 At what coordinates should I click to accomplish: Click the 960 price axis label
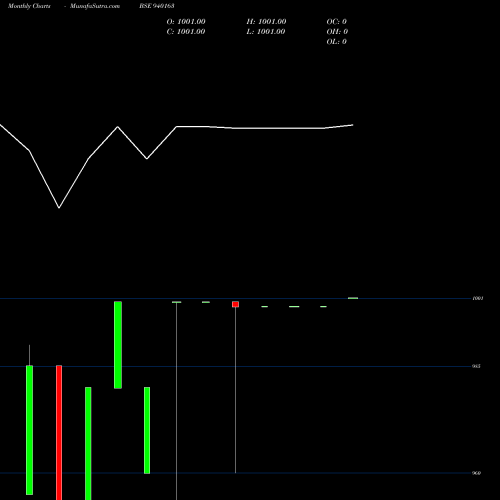pyautogui.click(x=477, y=473)
